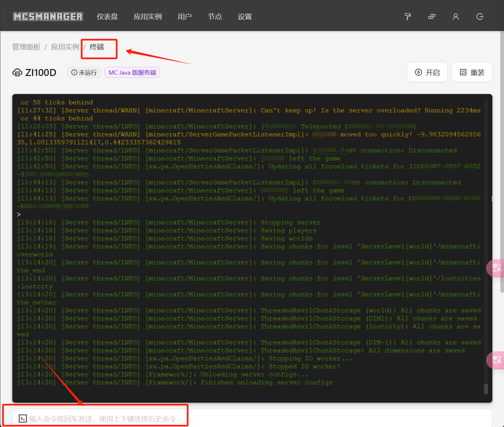Click the lower translate floating icon
504x427 pixels.
(496, 360)
